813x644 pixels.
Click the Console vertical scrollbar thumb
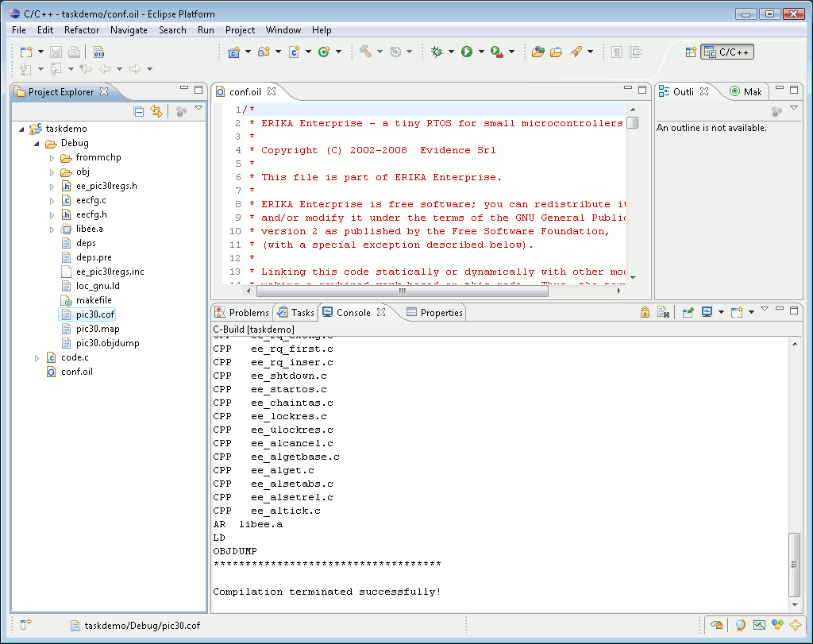(794, 564)
